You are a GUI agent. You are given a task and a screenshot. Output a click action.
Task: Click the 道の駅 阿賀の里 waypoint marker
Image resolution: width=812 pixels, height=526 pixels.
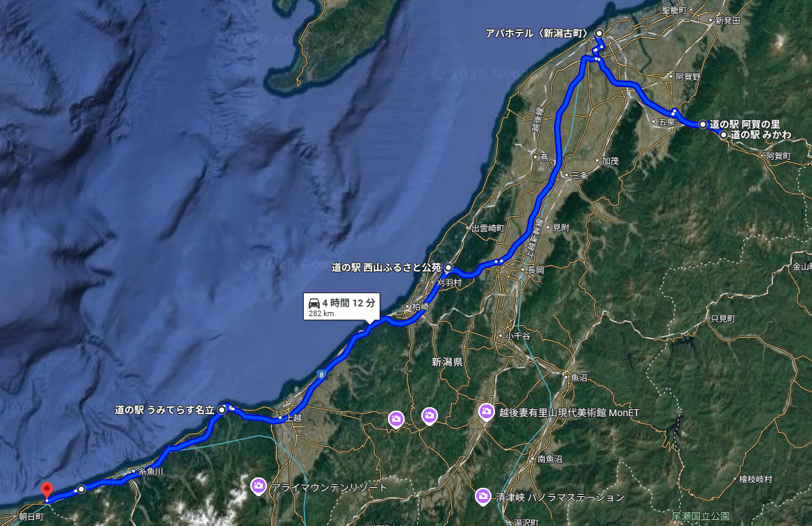pyautogui.click(x=703, y=124)
